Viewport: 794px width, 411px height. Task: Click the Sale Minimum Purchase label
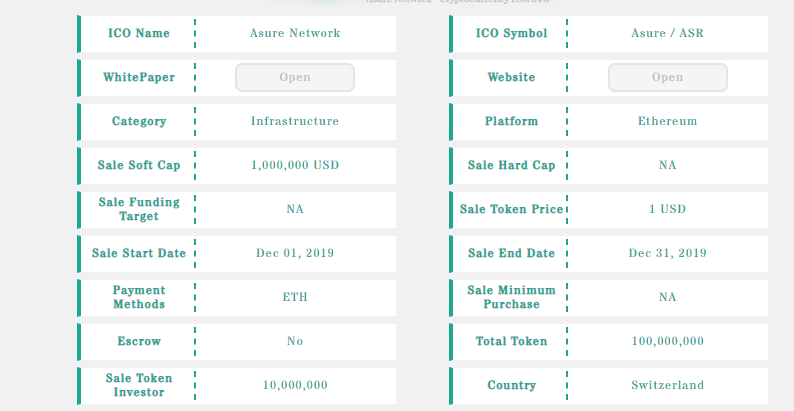tap(511, 297)
